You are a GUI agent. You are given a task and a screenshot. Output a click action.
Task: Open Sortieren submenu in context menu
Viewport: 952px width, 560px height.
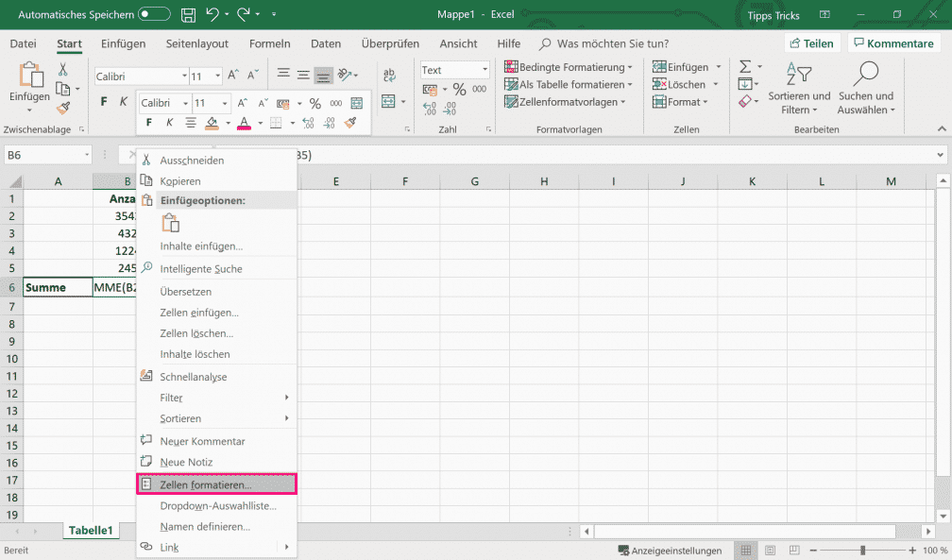[x=217, y=418]
